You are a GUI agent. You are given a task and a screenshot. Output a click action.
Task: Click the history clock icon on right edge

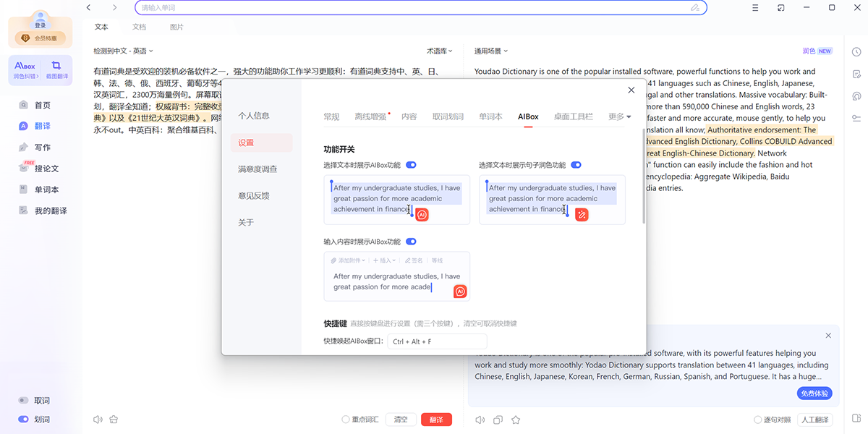click(x=856, y=52)
